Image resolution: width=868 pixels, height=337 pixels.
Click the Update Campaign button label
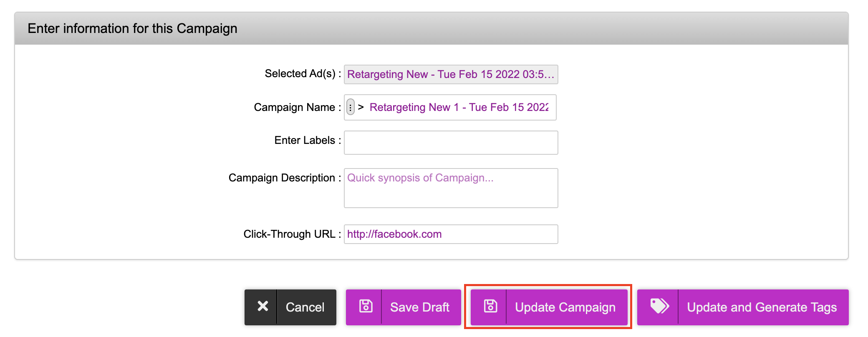click(565, 307)
